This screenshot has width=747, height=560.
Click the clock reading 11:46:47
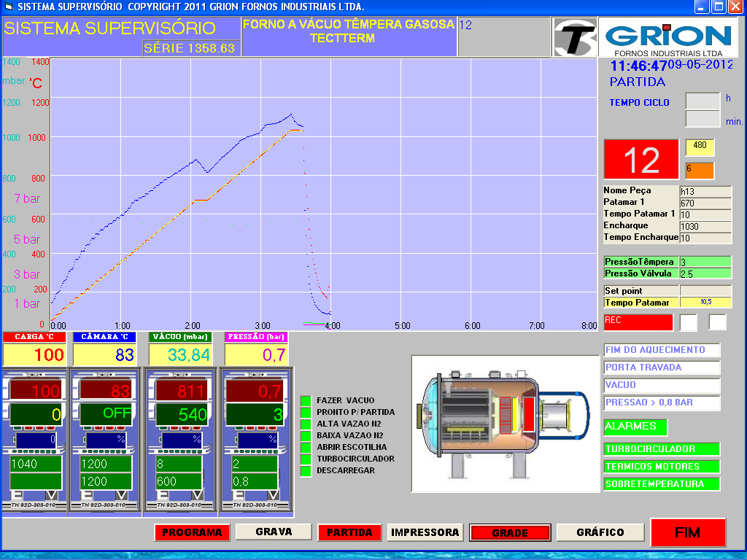638,66
